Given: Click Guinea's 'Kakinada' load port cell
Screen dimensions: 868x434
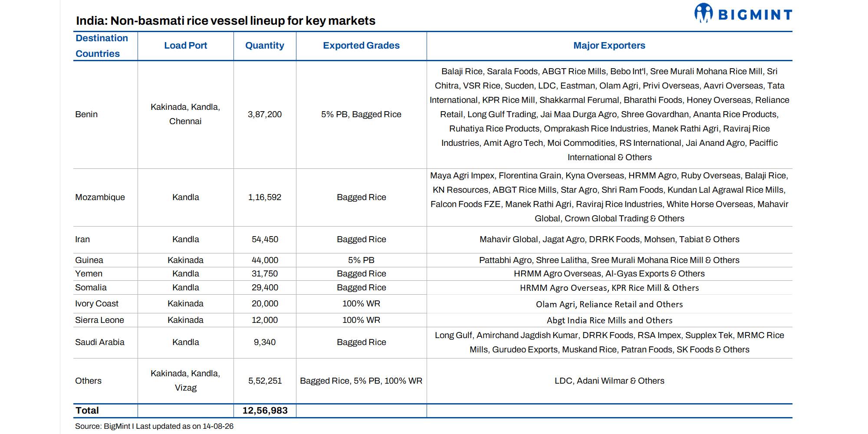Looking at the screenshot, I should (x=185, y=260).
